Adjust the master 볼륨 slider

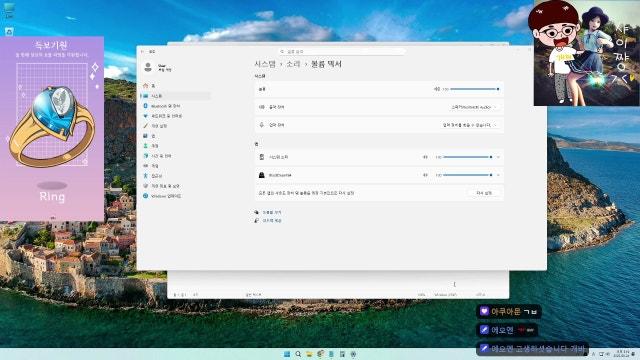[x=474, y=89]
